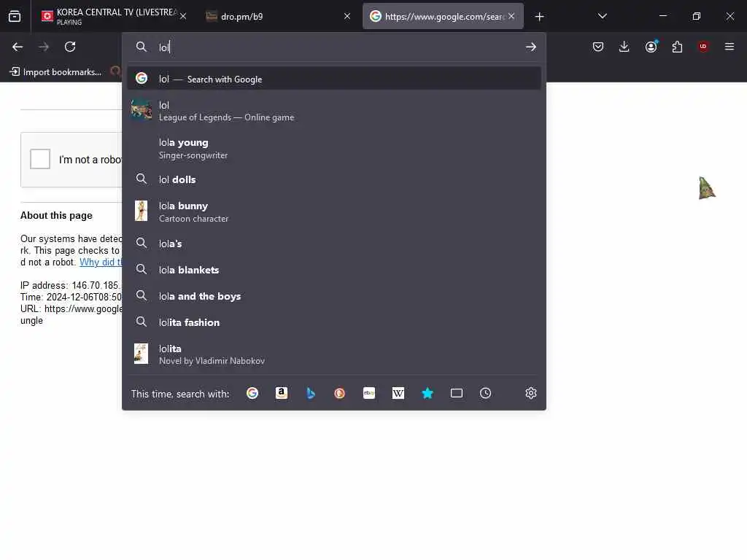List all tabs dropdown
747x560 pixels.
pyautogui.click(x=602, y=16)
